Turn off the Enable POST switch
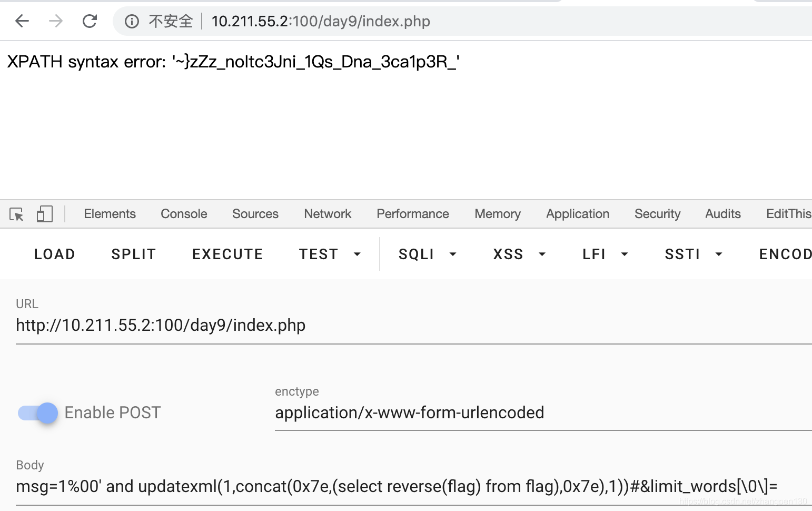The image size is (812, 511). [37, 412]
